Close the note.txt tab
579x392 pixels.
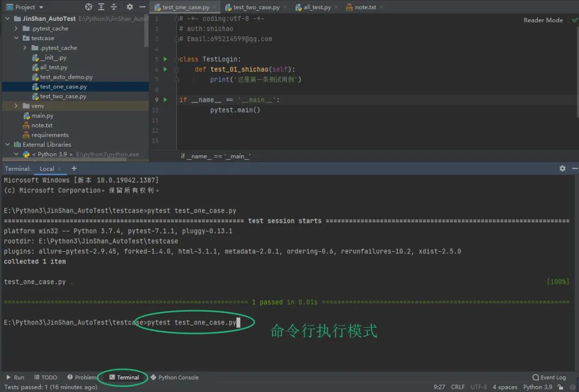click(381, 7)
